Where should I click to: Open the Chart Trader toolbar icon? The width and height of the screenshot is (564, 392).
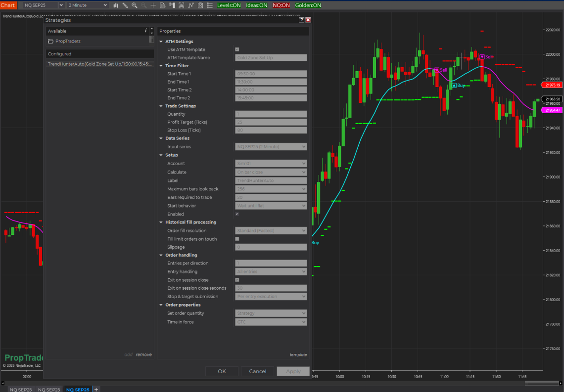pyautogui.click(x=172, y=5)
